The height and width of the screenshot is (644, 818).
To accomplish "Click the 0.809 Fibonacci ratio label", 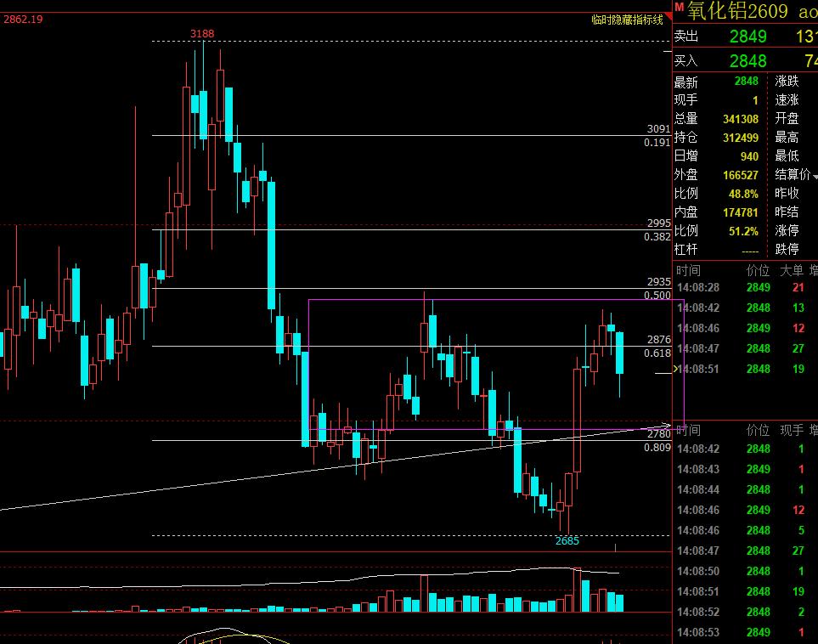I will 657,447.
